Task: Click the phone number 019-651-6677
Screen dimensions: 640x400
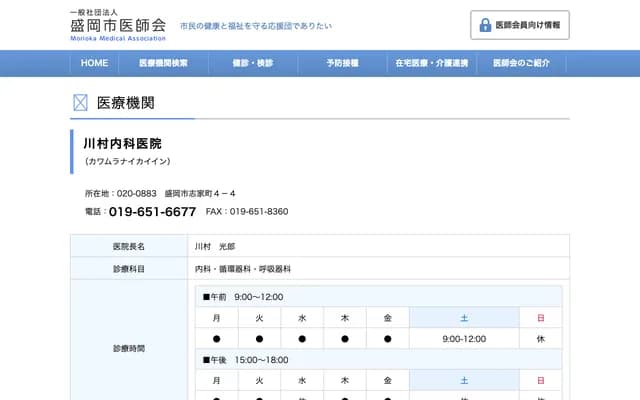Action: (x=152, y=212)
